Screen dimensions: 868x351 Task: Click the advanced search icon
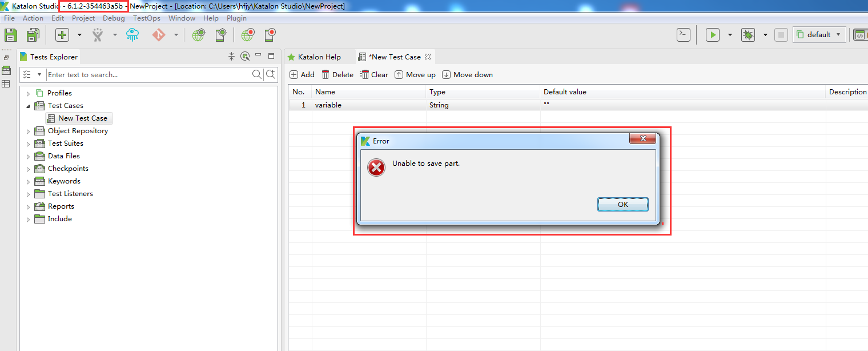(271, 74)
